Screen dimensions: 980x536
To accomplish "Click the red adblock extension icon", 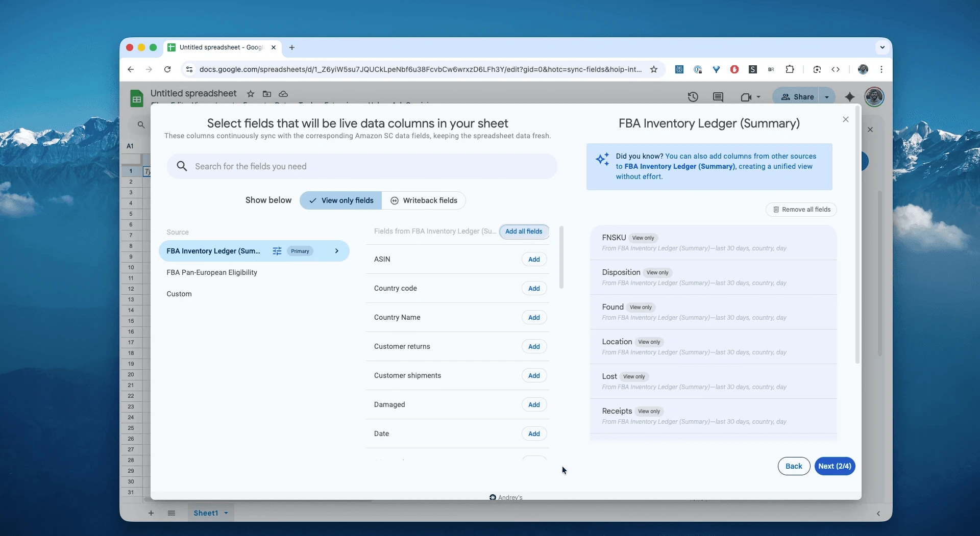I will click(734, 69).
